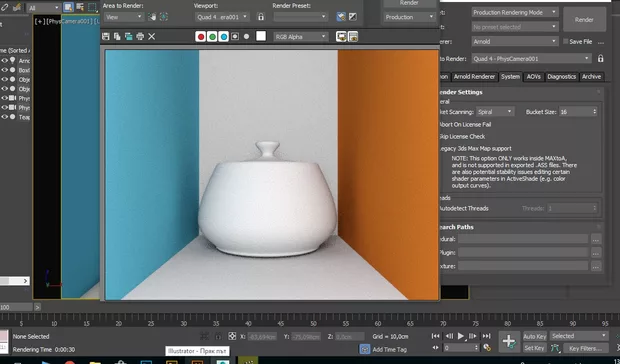Clear the render frame with the X icon
The width and height of the screenshot is (620, 364).
coord(151,36)
